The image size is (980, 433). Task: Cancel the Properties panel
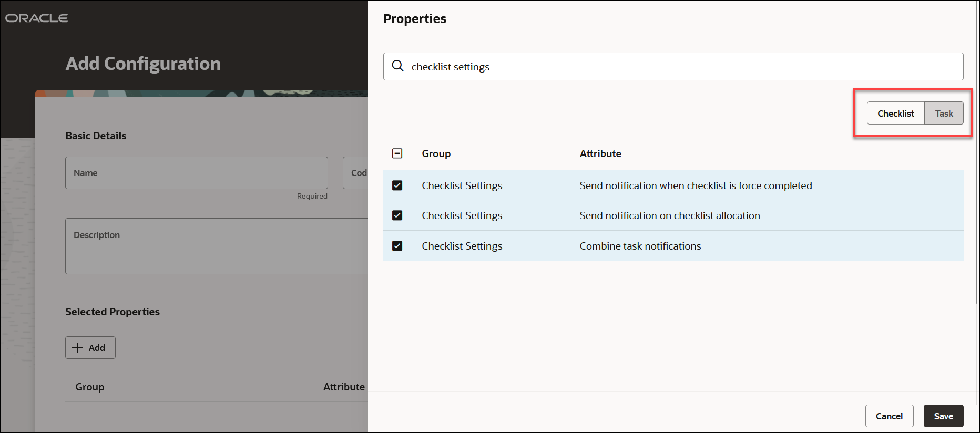[889, 416]
